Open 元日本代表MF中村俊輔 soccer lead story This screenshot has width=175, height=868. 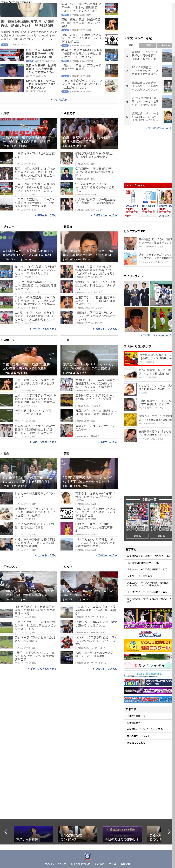click(x=29, y=246)
